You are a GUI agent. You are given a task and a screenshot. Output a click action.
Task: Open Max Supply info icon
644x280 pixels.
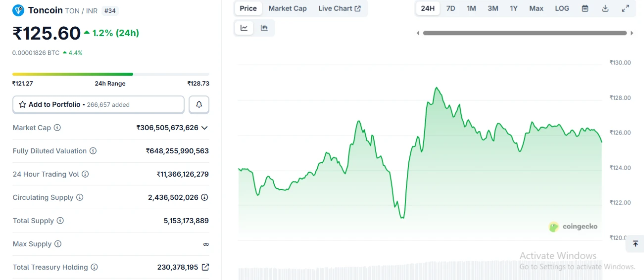[58, 244]
